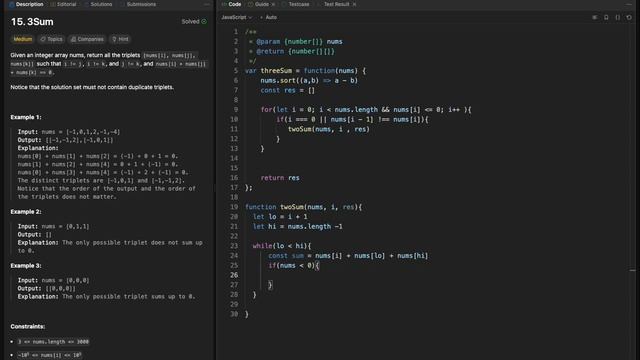Open the JavaScript language dropdown
The height and width of the screenshot is (360, 640).
237,17
